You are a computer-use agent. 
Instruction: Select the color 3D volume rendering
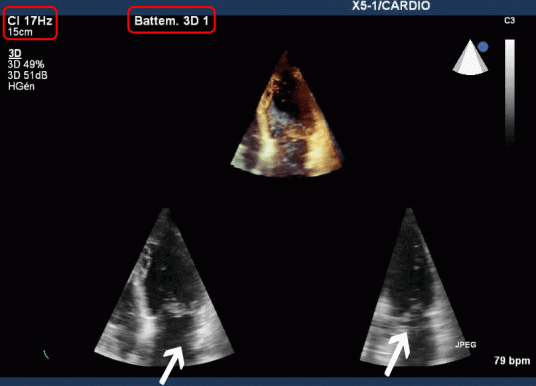[x=286, y=114]
